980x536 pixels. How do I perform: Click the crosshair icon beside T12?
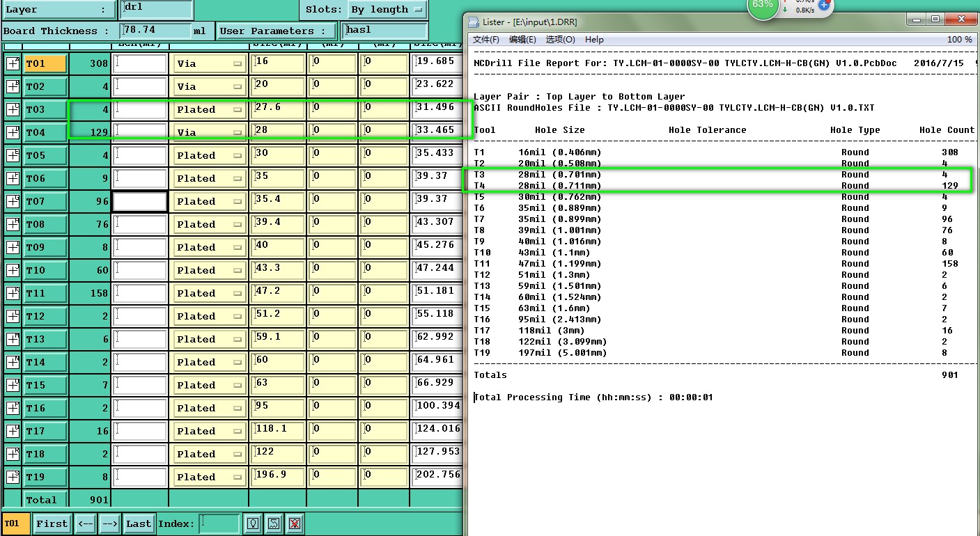pos(13,316)
